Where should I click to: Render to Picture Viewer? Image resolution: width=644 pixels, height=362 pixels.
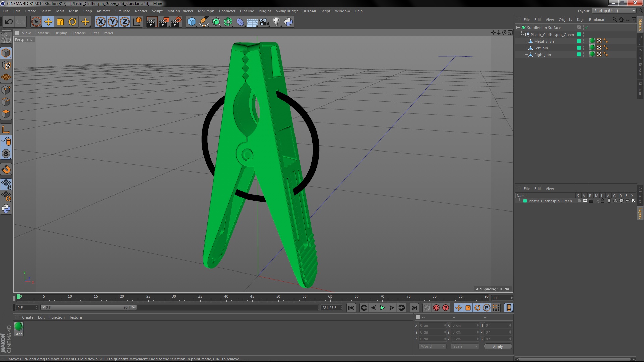pyautogui.click(x=164, y=22)
